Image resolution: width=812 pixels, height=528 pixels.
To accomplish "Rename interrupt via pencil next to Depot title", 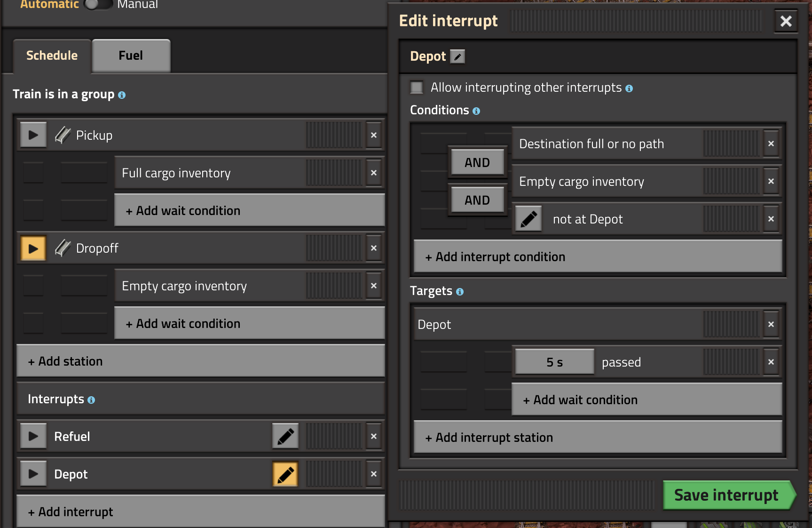I will point(457,57).
